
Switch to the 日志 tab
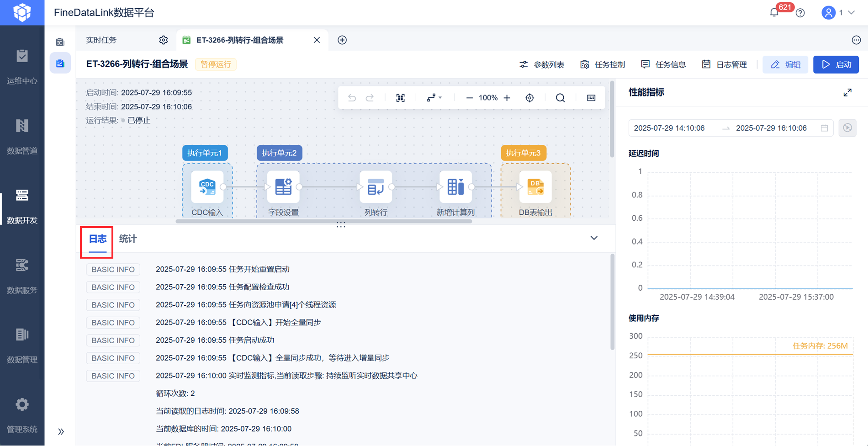click(x=97, y=239)
